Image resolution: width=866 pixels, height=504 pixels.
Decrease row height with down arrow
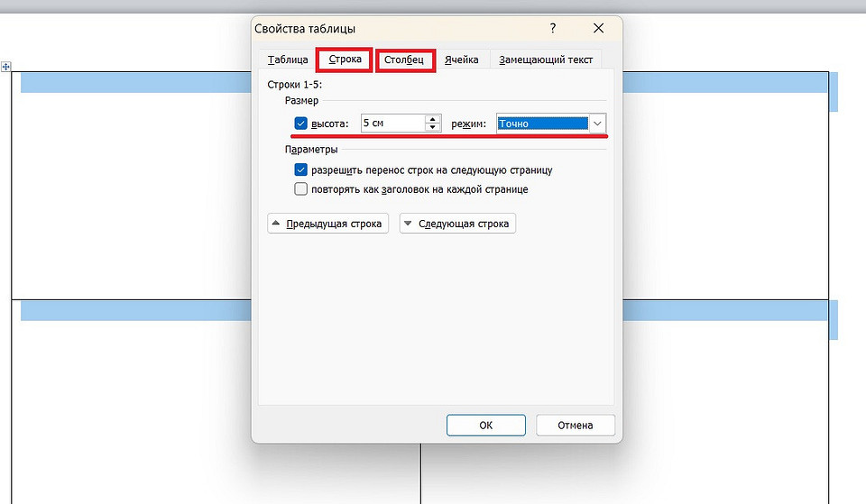pos(433,127)
